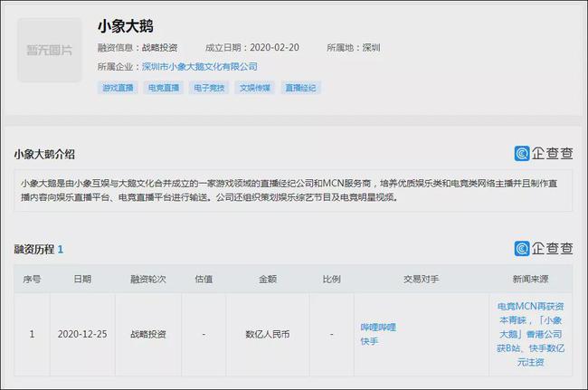Click the 2020-12-25 date cell
The image size is (588, 390).
pos(82,334)
